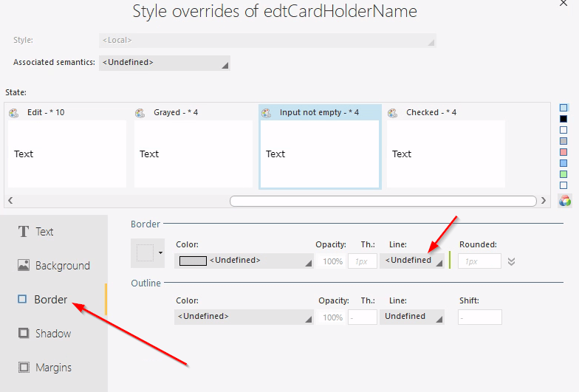This screenshot has width=579, height=392.
Task: Switch to the Shadow settings tab
Action: tap(53, 334)
